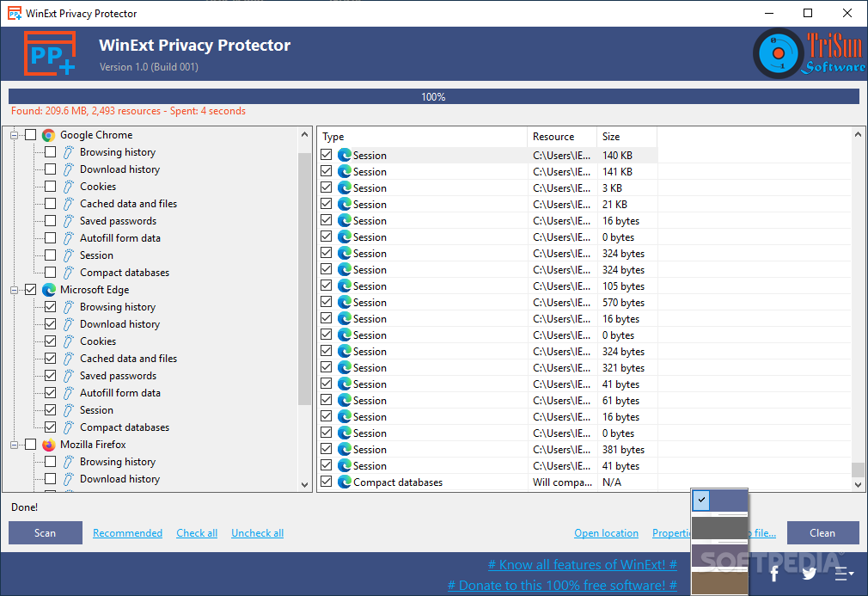Click the Clean button

(823, 533)
